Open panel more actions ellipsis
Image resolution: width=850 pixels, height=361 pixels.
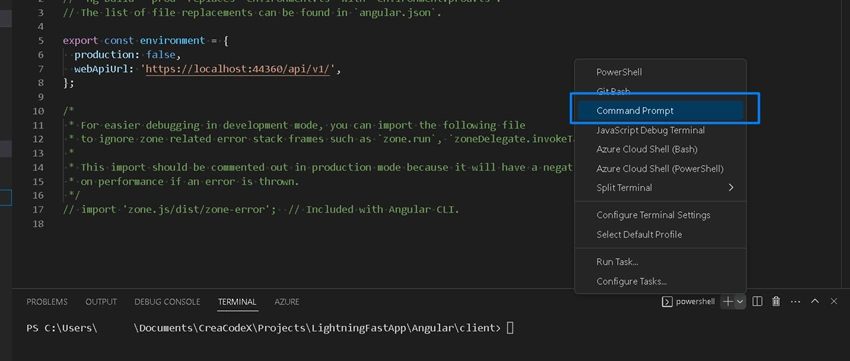[795, 301]
